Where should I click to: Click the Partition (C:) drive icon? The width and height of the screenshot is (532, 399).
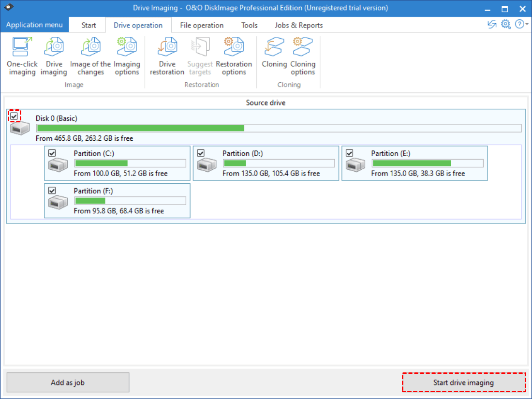click(58, 165)
